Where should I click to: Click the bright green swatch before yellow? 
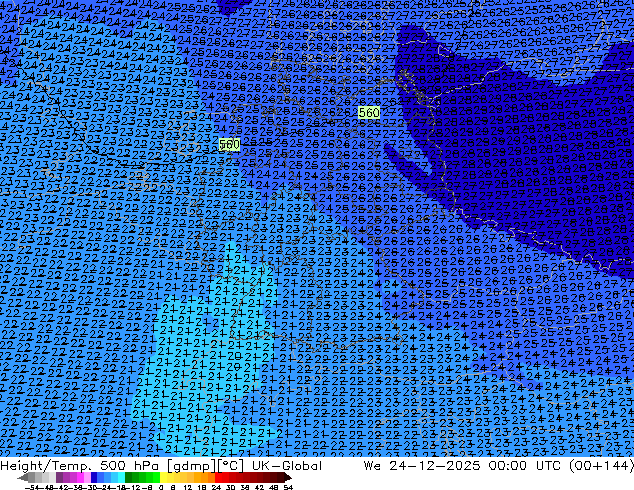tap(156, 477)
